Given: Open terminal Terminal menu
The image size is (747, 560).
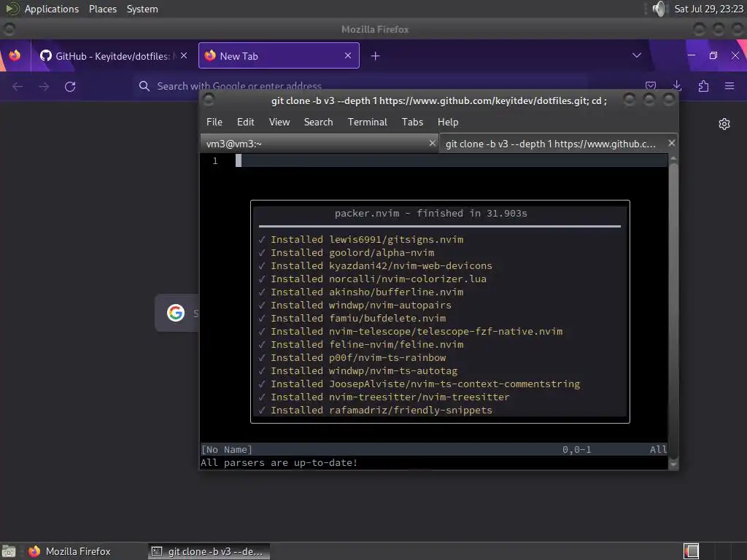Looking at the screenshot, I should tap(368, 122).
